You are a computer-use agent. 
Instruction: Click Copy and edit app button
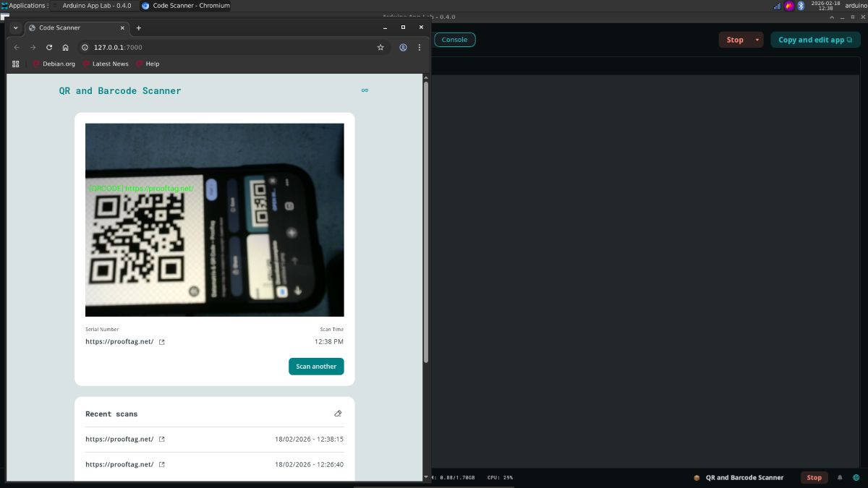click(815, 40)
